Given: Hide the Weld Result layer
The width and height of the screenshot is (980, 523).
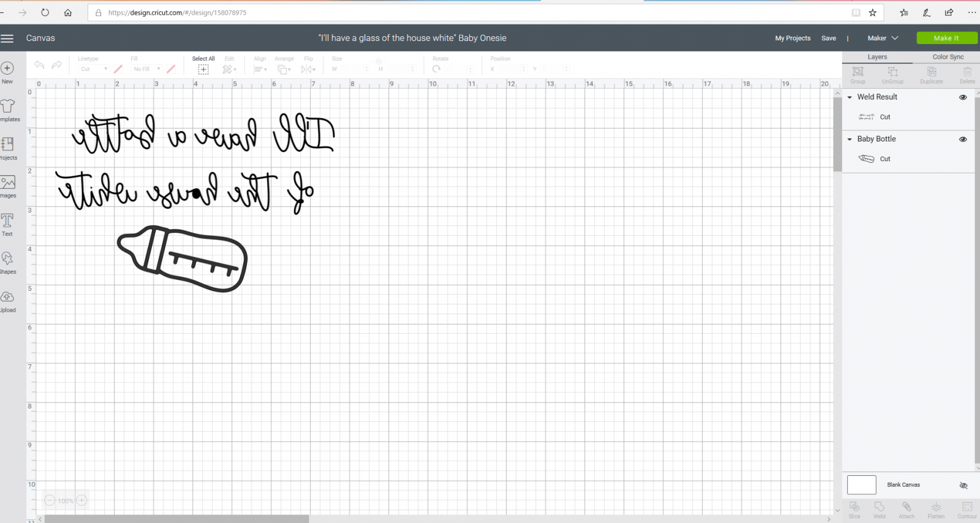Looking at the screenshot, I should pyautogui.click(x=963, y=97).
